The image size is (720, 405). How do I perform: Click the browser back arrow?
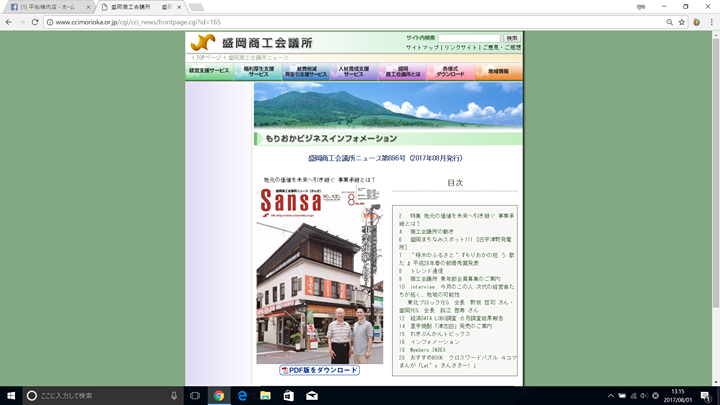pos(9,21)
